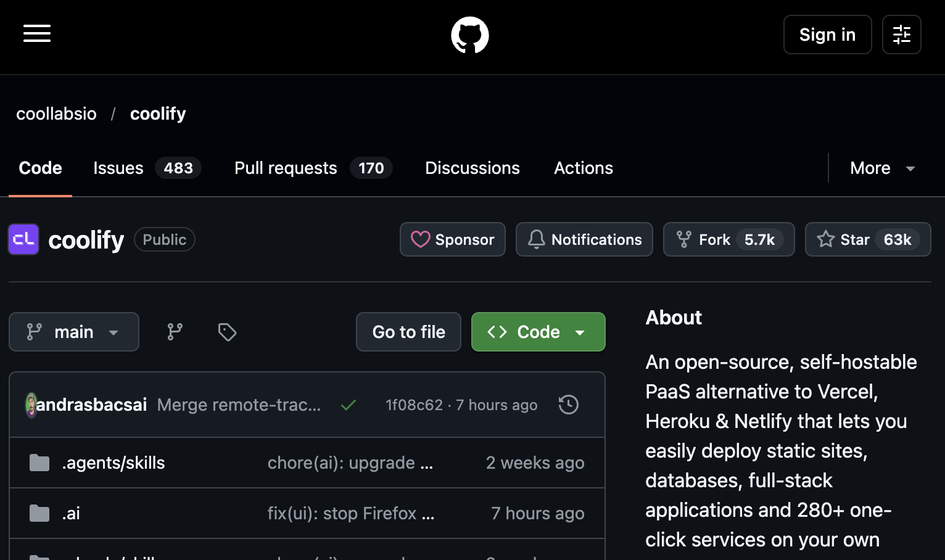945x560 pixels.
Task: Open appearance settings sliders icon
Action: (902, 35)
